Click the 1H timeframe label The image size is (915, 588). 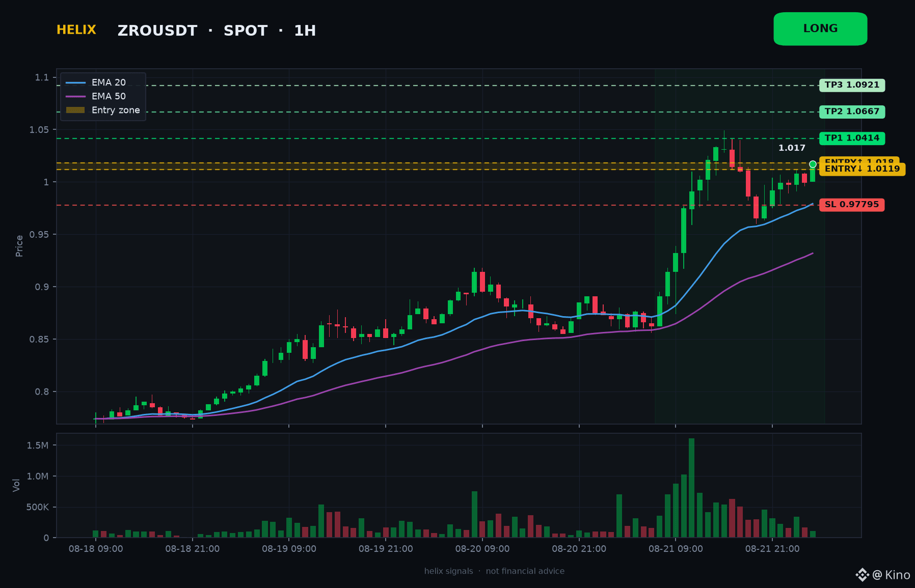coord(305,31)
